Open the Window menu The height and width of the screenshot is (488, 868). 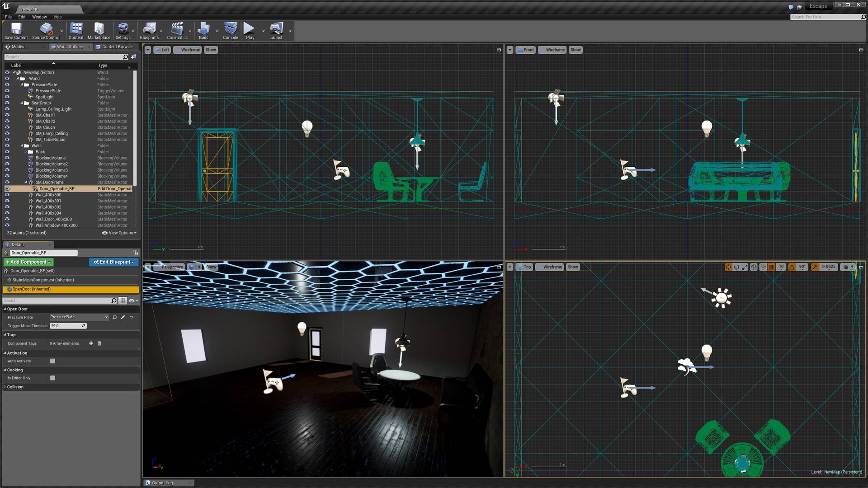tap(39, 17)
